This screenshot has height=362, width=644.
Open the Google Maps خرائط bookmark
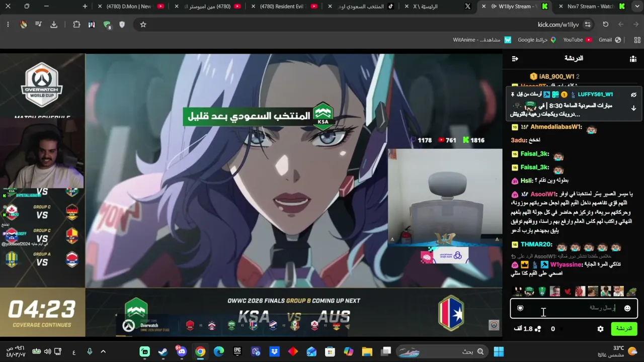click(x=537, y=40)
